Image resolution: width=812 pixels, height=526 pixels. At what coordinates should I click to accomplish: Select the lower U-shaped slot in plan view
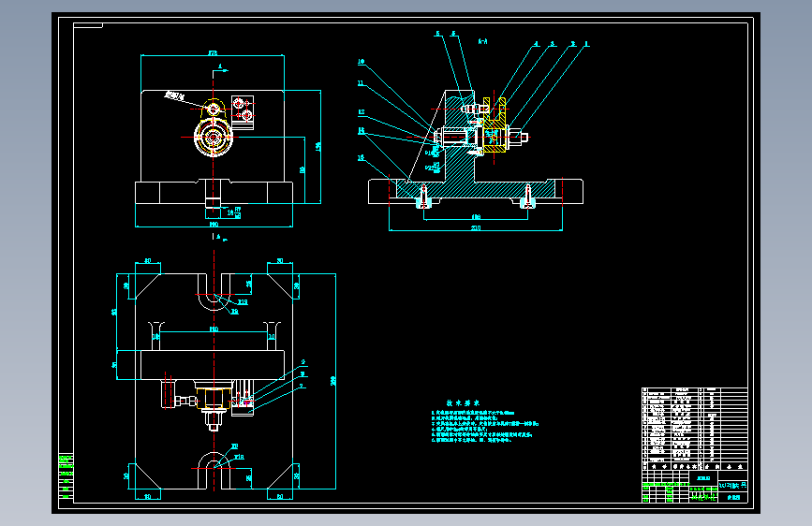214,471
